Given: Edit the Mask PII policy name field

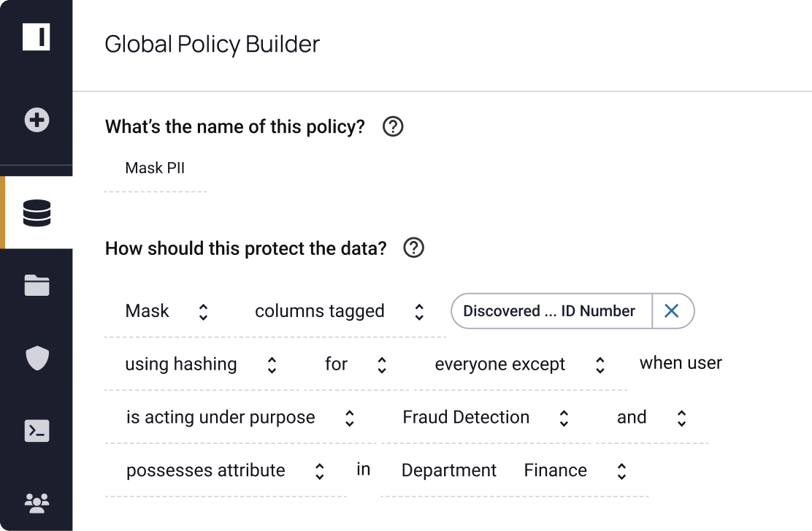Looking at the screenshot, I should (x=155, y=168).
